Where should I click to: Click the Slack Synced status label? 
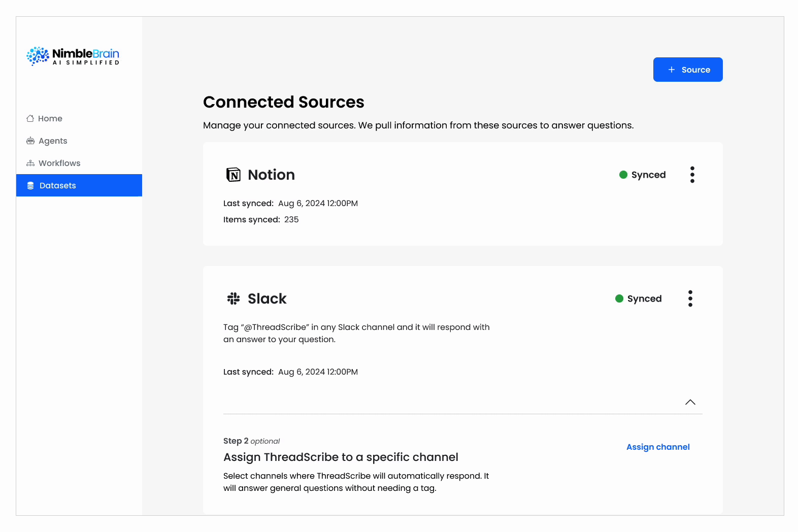(644, 298)
